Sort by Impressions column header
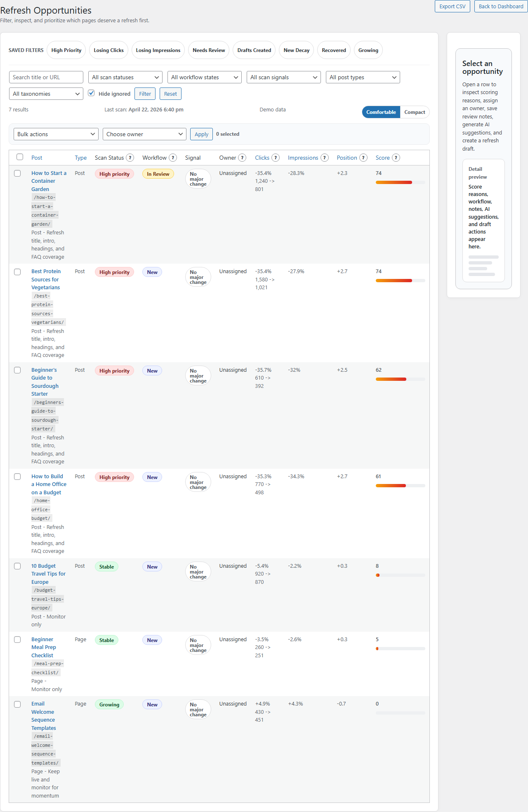The width and height of the screenshot is (528, 812). [x=303, y=158]
